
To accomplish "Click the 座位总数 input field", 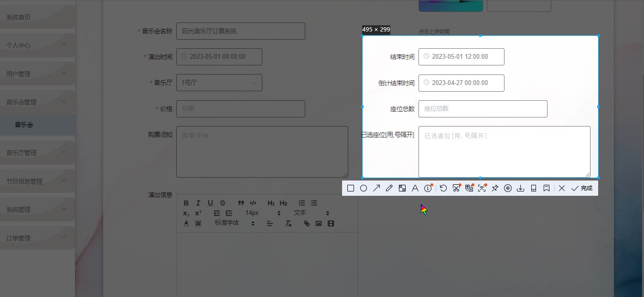I will click(x=483, y=109).
